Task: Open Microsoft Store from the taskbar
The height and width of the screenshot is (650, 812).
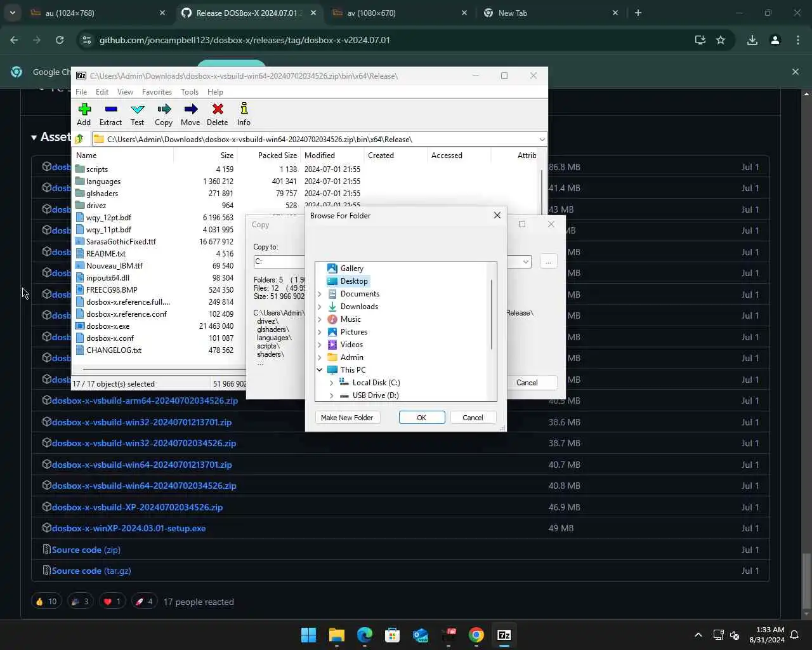Action: (x=392, y=635)
